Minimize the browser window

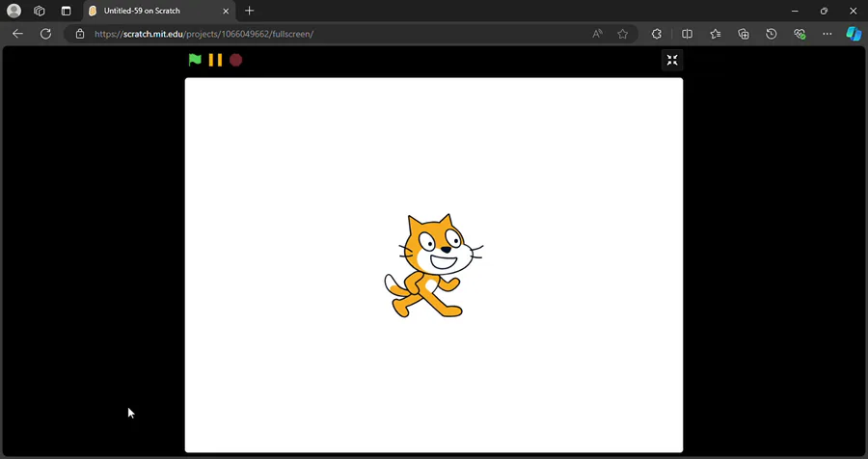pyautogui.click(x=795, y=11)
